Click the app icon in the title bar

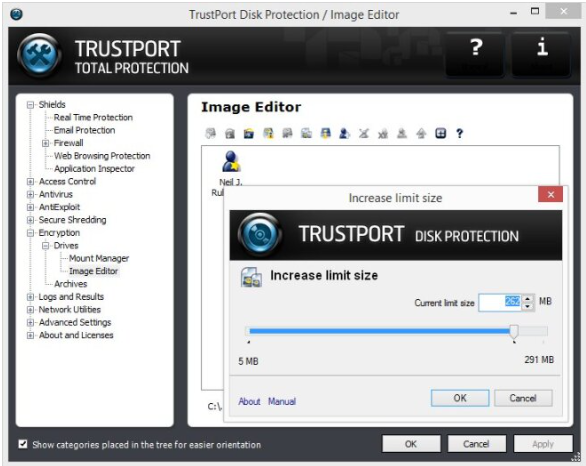click(x=16, y=14)
